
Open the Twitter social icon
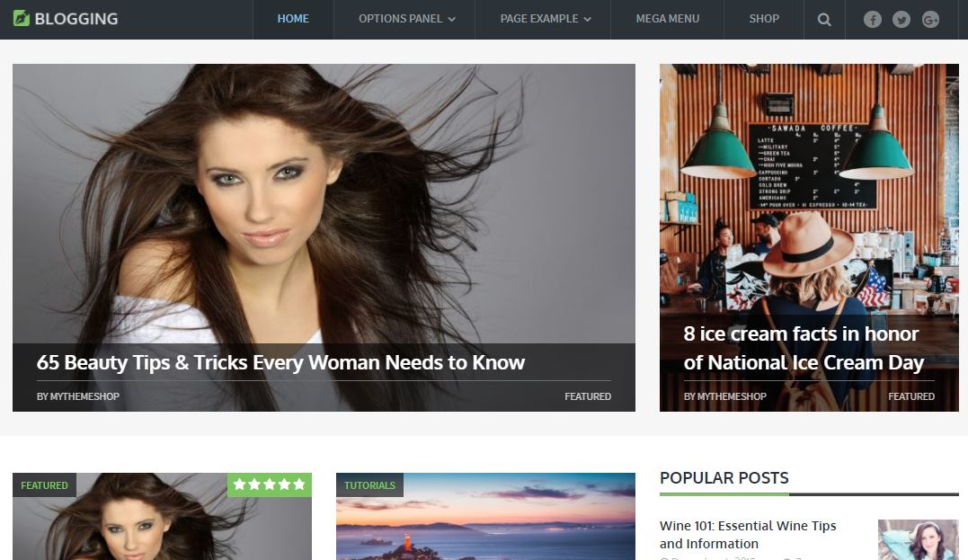point(901,20)
